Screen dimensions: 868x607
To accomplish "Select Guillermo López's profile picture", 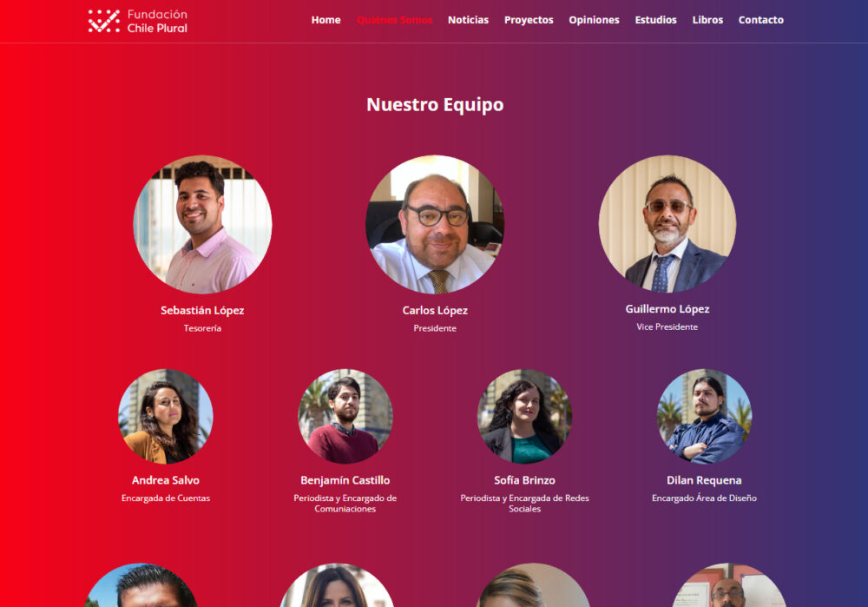I will pos(667,224).
